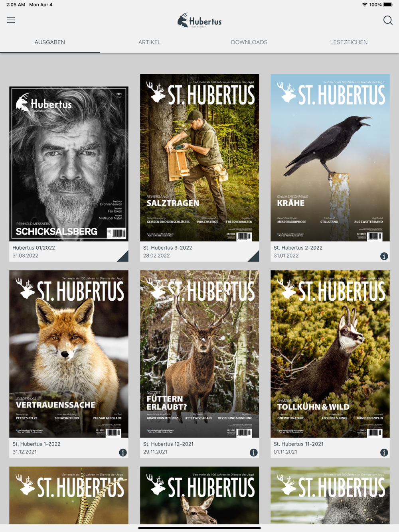Select the title 'St. Hubertus 1-2022'
This screenshot has height=532, width=399.
36,444
